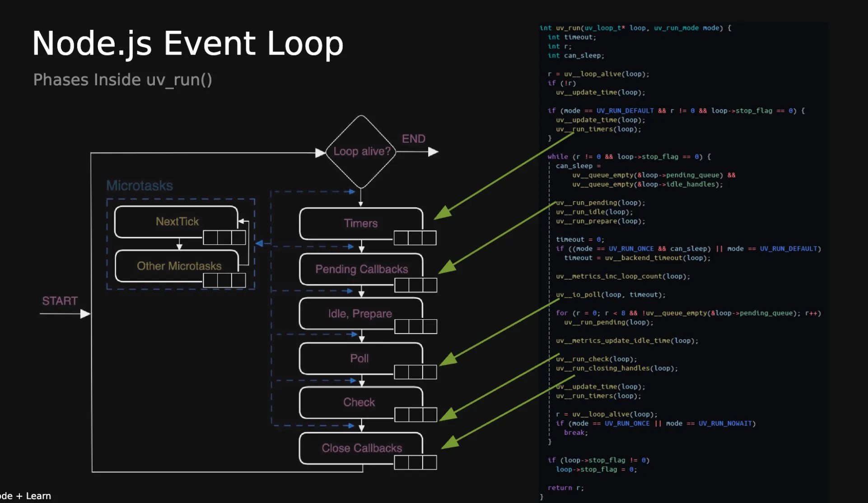The height and width of the screenshot is (503, 868).
Task: Click the 'if (mode == UV_RUN_DEFAULT && r != 0' line
Action: pyautogui.click(x=676, y=111)
